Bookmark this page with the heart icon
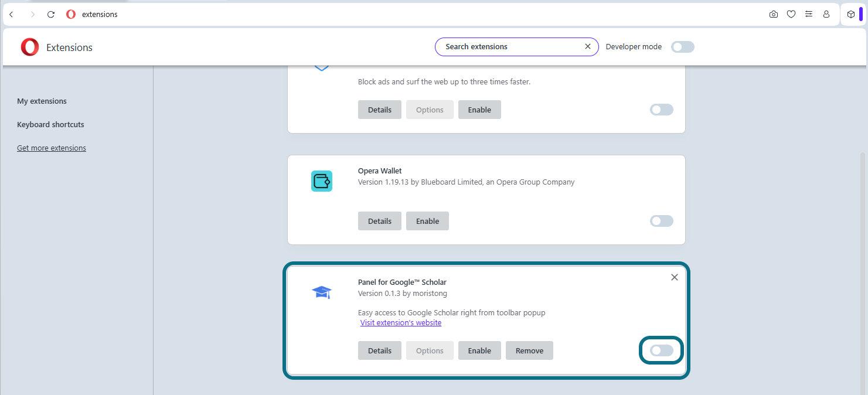Viewport: 868px width, 395px height. [x=791, y=15]
